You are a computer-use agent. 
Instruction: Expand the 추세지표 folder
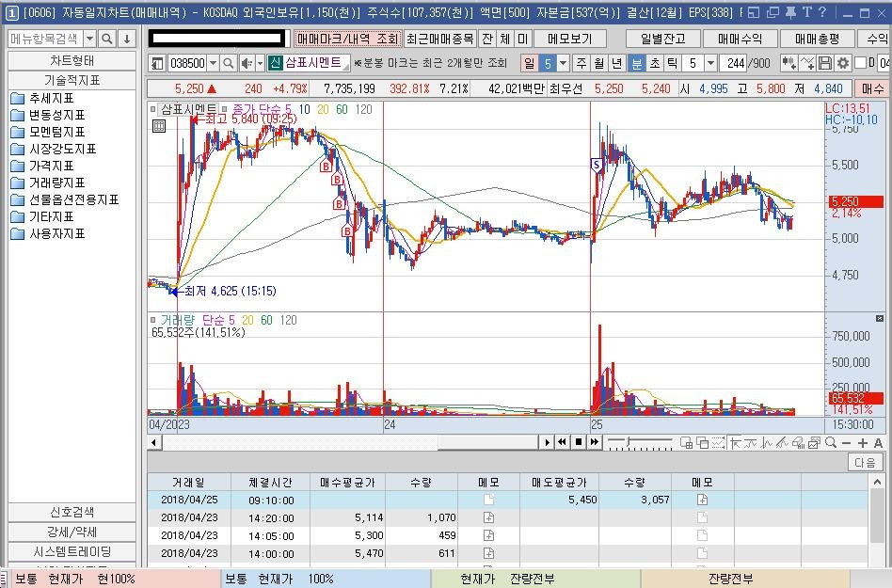pyautogui.click(x=41, y=98)
